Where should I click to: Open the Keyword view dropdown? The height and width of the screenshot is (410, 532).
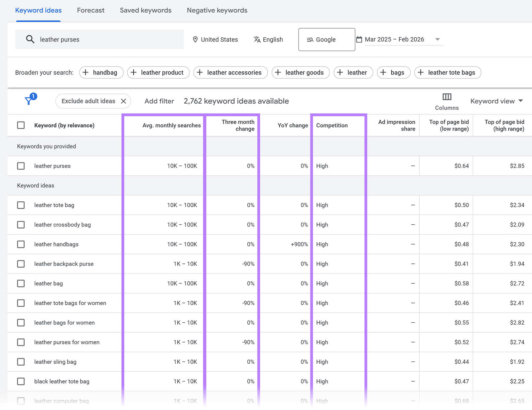tap(496, 101)
